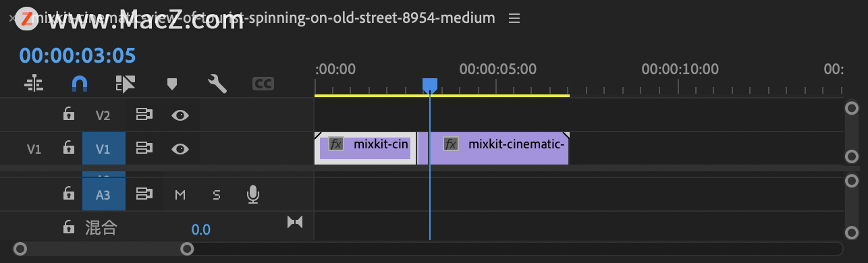Click the blue playhead marker on ruler

tap(430, 85)
